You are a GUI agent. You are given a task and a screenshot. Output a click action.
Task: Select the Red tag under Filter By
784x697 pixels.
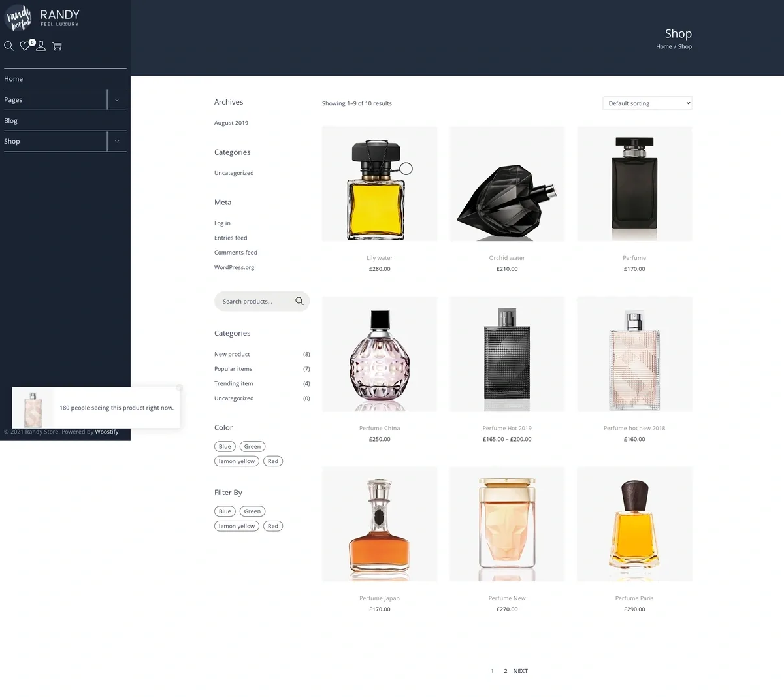[x=273, y=526]
